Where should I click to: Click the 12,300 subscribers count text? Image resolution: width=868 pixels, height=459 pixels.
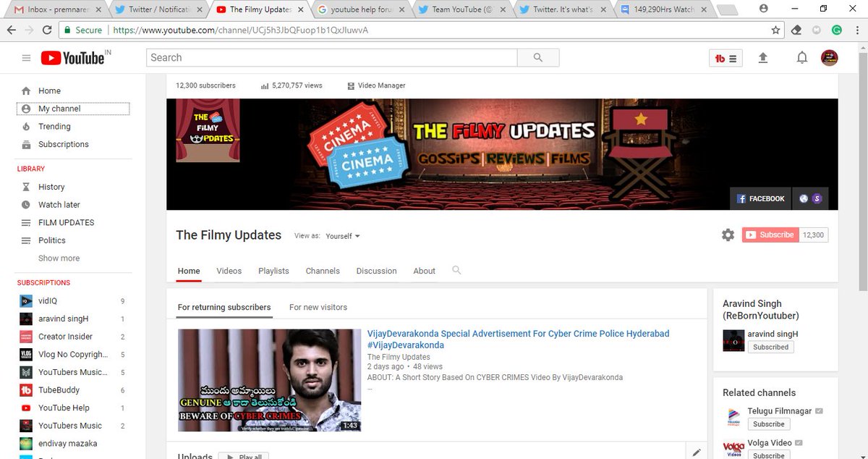(x=205, y=85)
